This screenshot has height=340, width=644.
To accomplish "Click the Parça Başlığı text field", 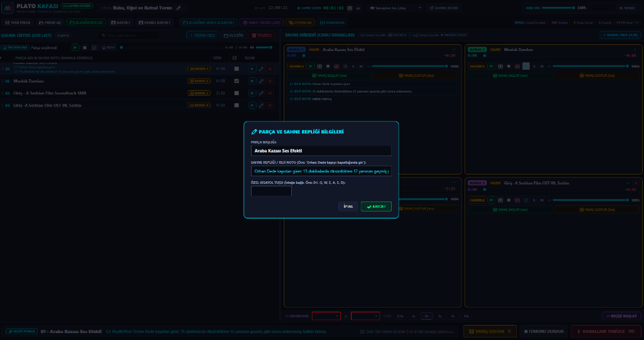I will (x=321, y=151).
